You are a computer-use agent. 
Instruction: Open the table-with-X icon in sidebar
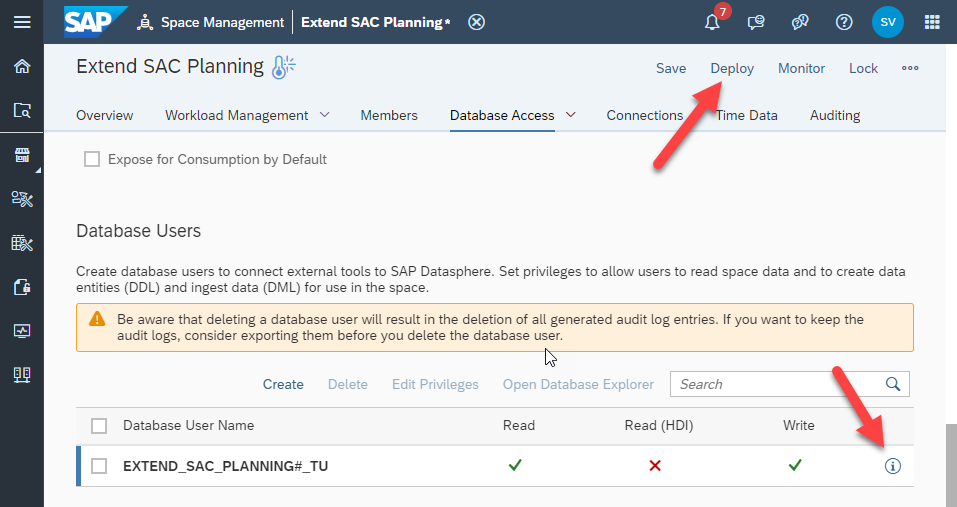click(22, 243)
